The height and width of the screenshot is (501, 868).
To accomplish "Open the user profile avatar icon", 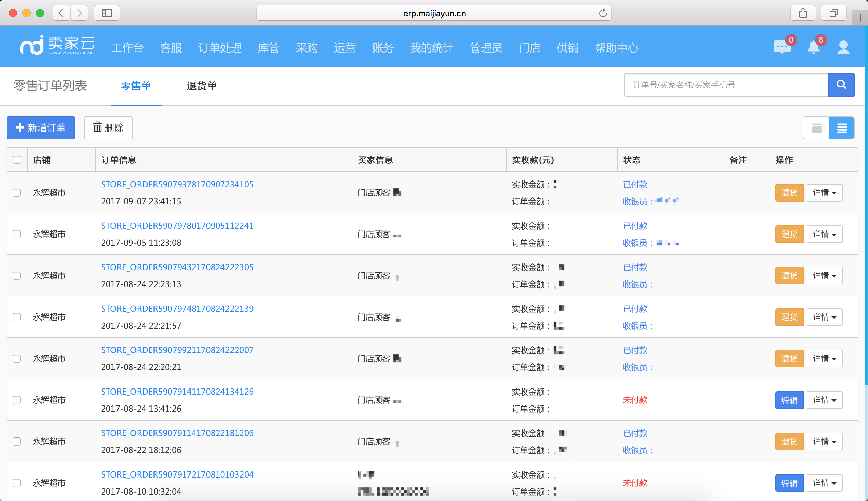I will (x=843, y=48).
